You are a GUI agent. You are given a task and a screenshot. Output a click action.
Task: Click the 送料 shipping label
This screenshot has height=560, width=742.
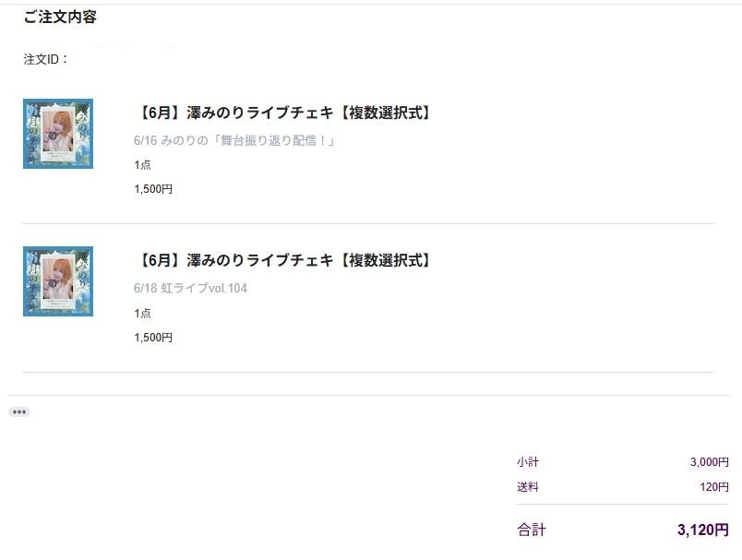pos(528,487)
